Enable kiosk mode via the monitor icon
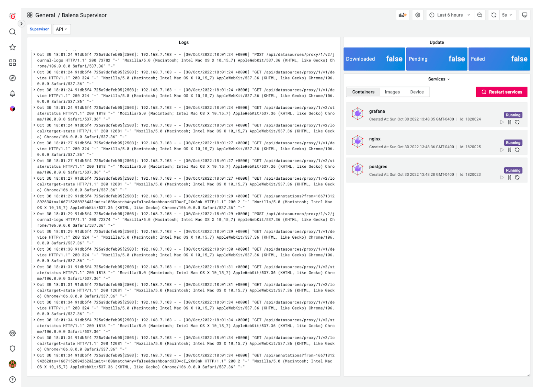 click(x=524, y=15)
